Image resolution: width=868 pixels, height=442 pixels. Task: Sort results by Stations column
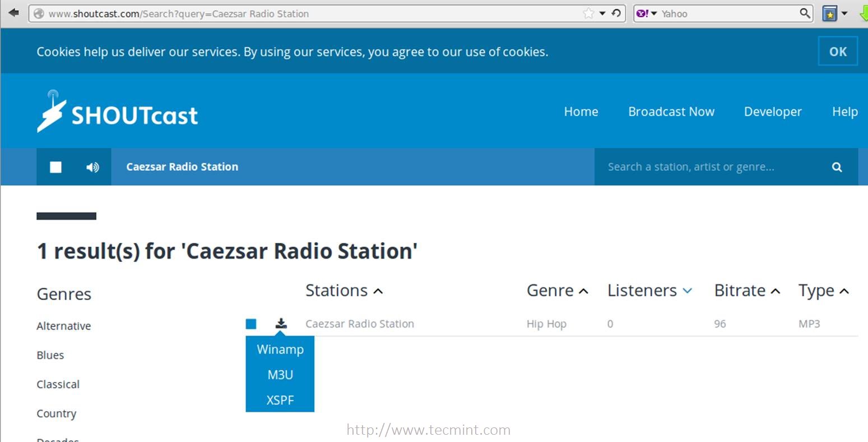click(x=344, y=291)
